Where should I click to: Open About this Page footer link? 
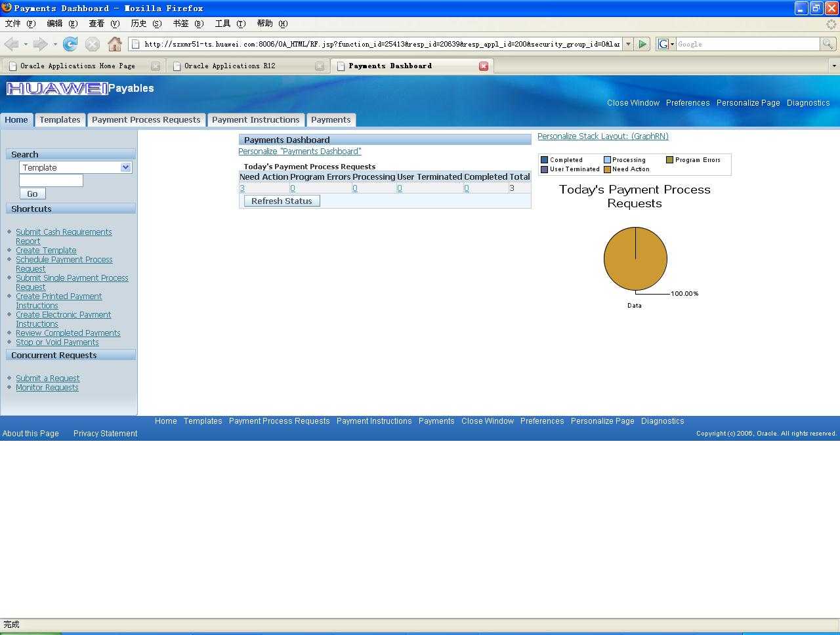(31, 434)
